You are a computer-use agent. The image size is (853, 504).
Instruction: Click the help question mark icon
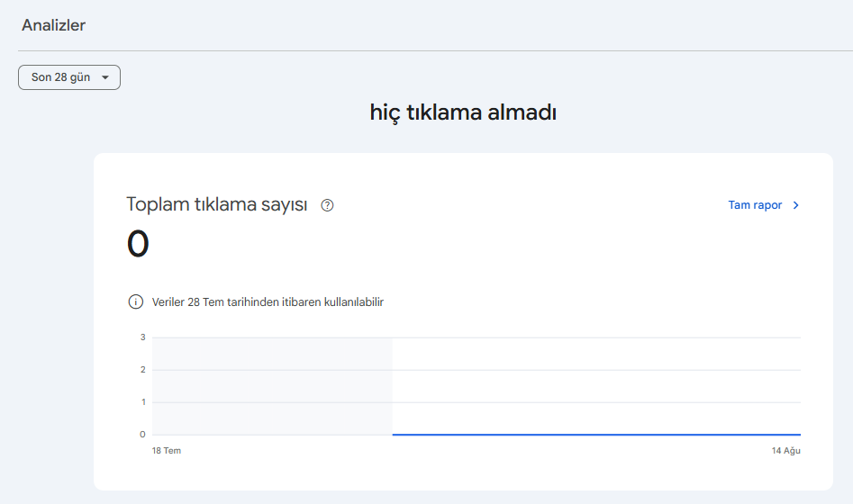point(327,205)
